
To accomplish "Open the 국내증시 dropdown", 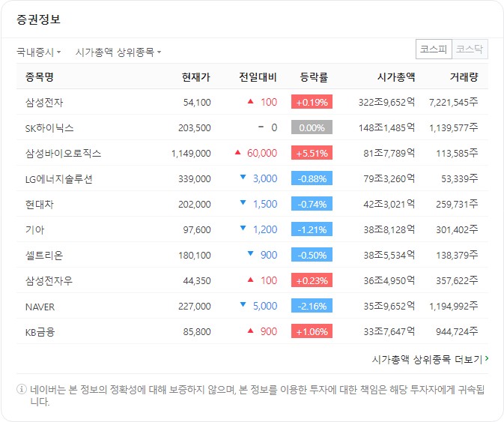I will (x=39, y=52).
